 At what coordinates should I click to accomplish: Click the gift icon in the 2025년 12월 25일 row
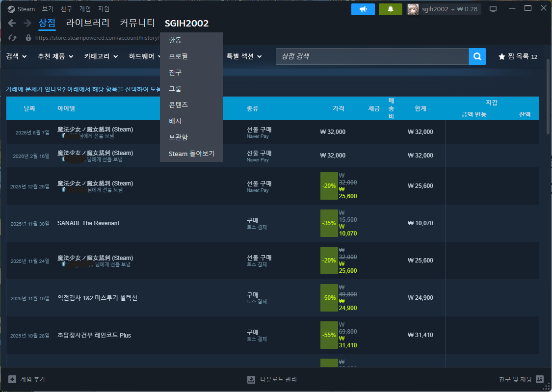pos(63,190)
